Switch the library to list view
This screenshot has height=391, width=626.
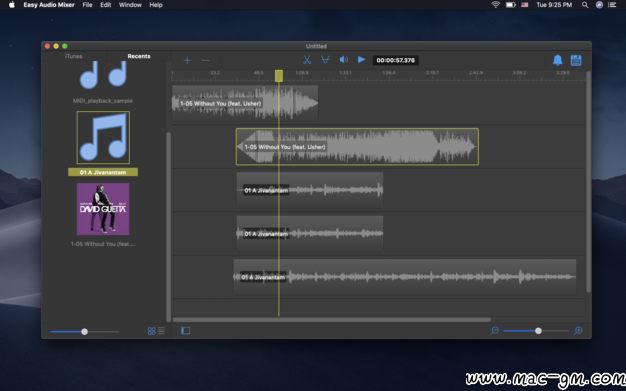pos(161,331)
